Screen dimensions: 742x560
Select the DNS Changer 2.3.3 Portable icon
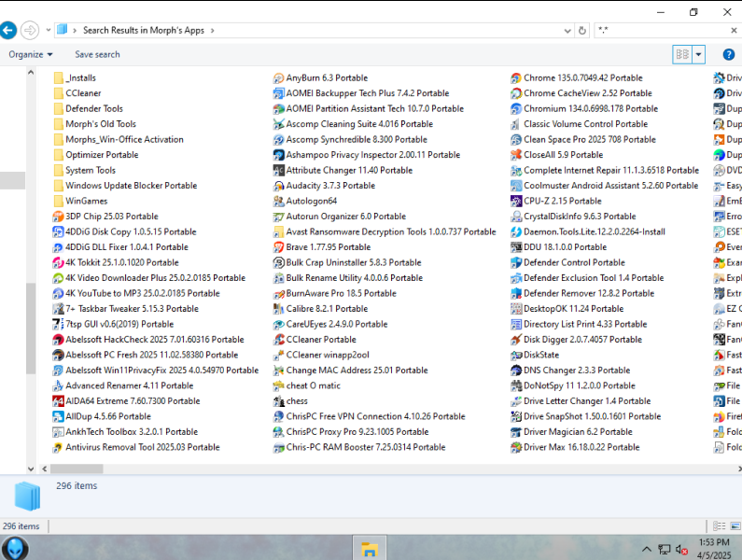point(516,371)
